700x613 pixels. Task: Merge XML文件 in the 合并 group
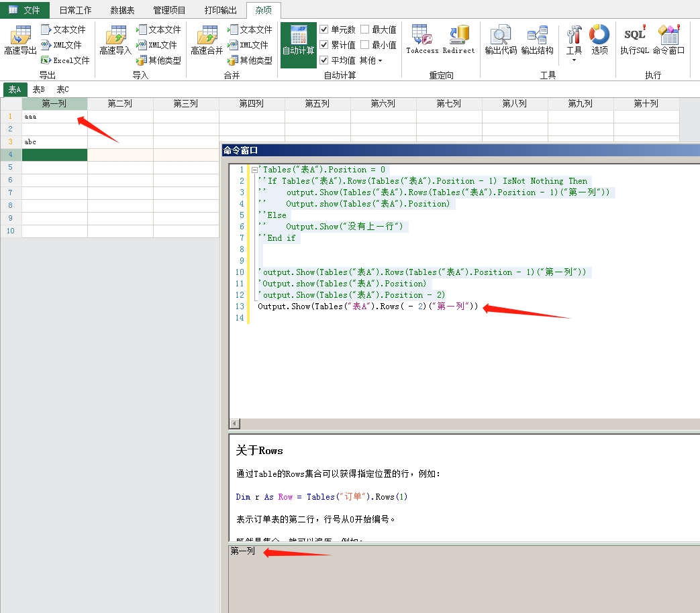point(248,45)
